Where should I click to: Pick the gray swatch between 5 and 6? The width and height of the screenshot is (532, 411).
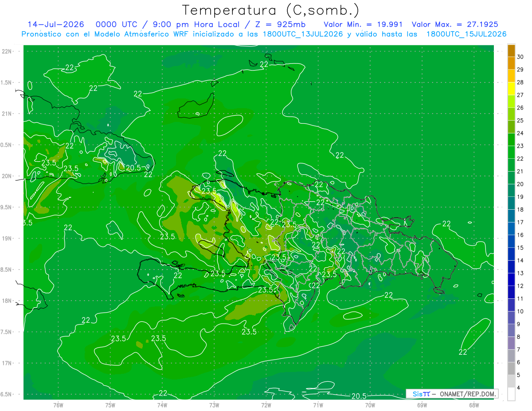point(511,368)
